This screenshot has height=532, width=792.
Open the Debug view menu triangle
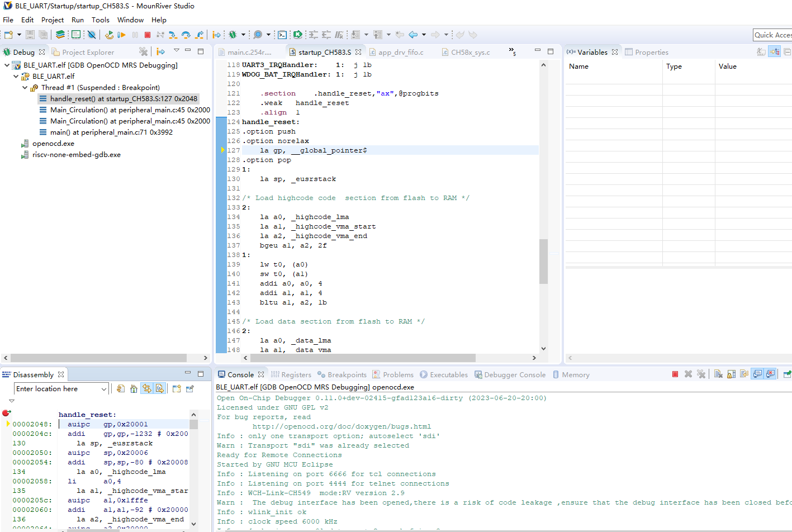click(177, 50)
